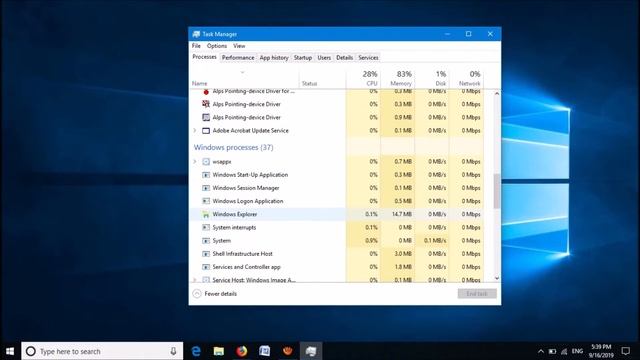The image size is (640, 360).
Task: Click the network icon in the system tray
Action: click(x=564, y=351)
